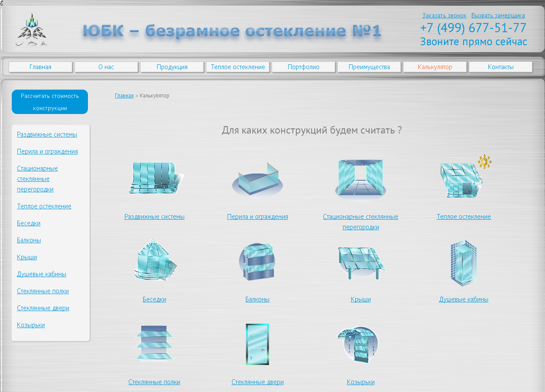Open the Портфолио menu tab
Image resolution: width=545 pixels, height=392 pixels.
point(303,67)
